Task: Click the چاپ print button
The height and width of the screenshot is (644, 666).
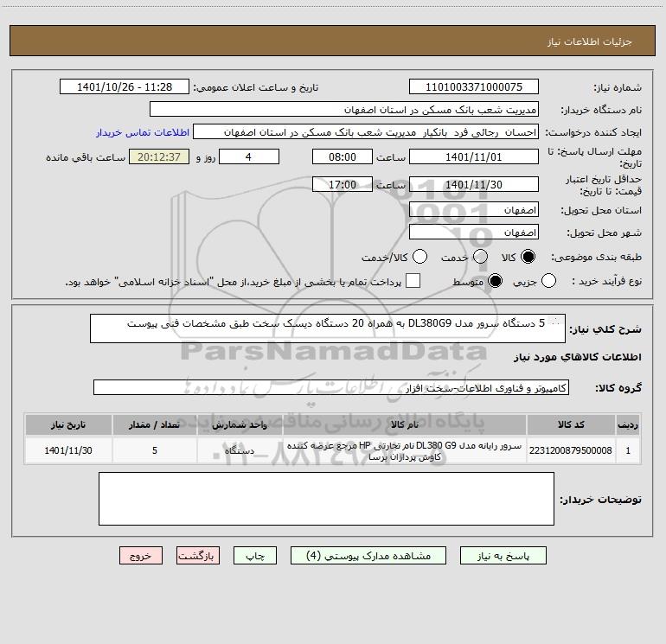Action: pyautogui.click(x=255, y=556)
